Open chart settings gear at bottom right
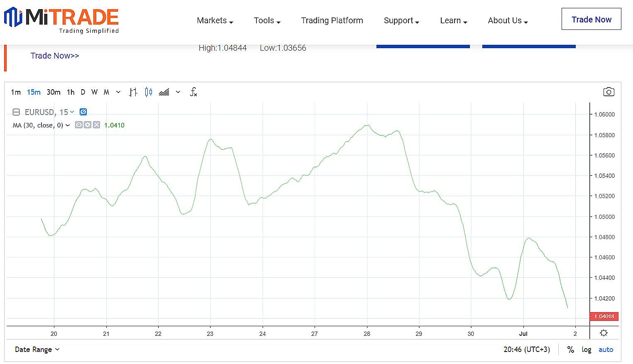The width and height of the screenshot is (633, 364). tap(604, 333)
